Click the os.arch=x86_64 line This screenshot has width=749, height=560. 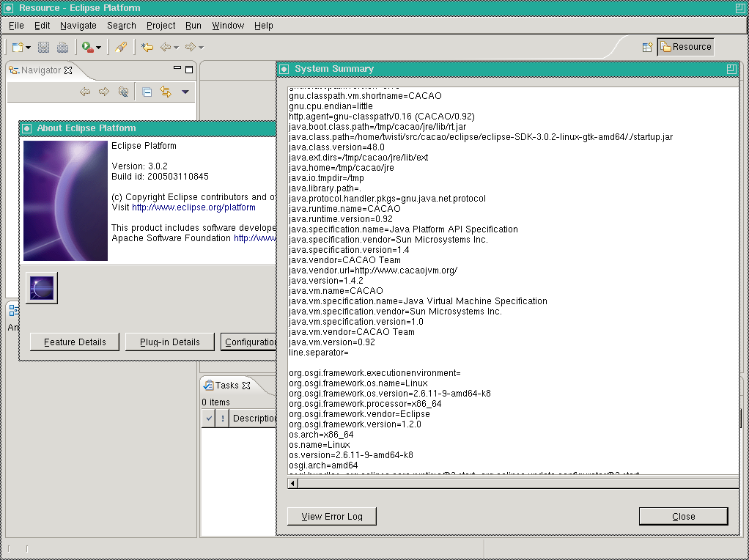click(321, 435)
